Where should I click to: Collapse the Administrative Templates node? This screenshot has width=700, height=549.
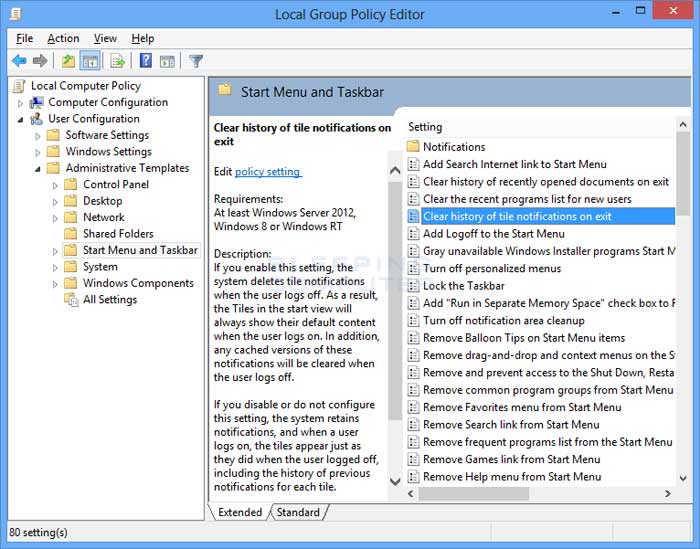[x=38, y=169]
